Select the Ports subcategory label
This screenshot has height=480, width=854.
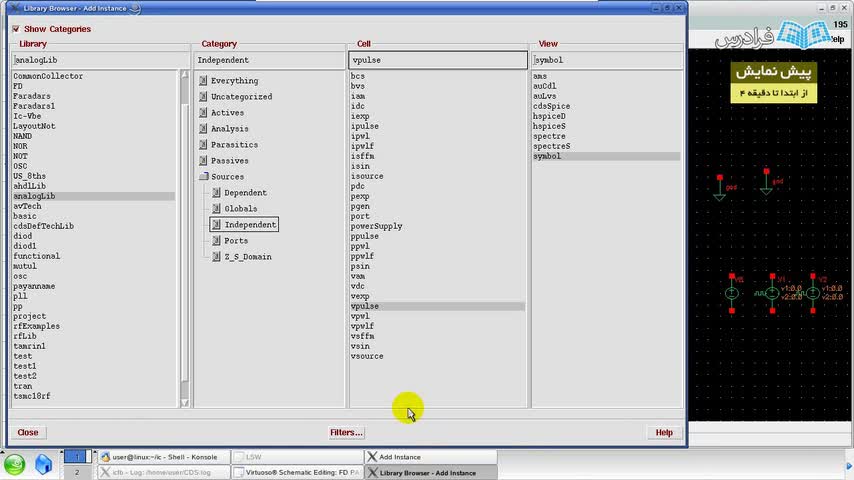coord(236,241)
